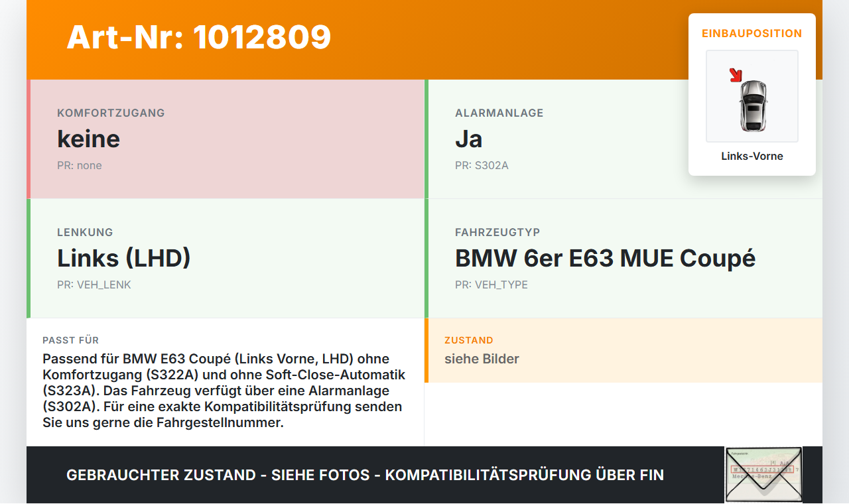Click the Links-Vorne caption
This screenshot has width=849, height=504.
point(752,157)
